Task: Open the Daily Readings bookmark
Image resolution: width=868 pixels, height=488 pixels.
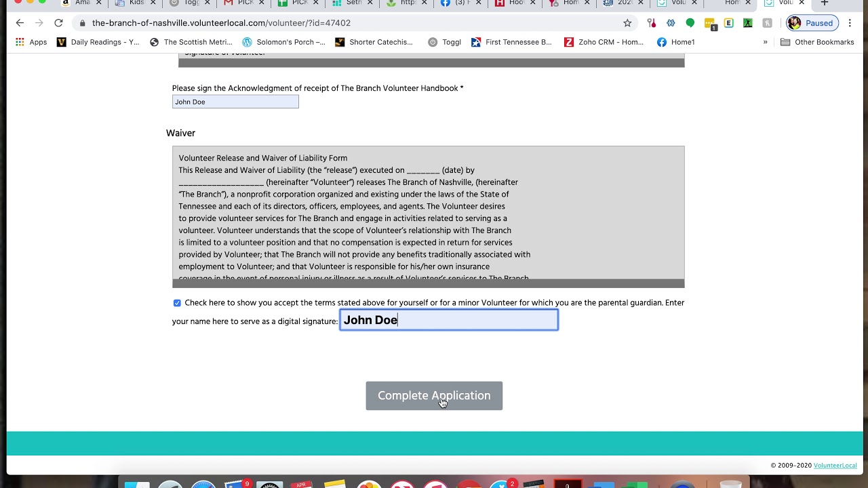Action: click(98, 42)
